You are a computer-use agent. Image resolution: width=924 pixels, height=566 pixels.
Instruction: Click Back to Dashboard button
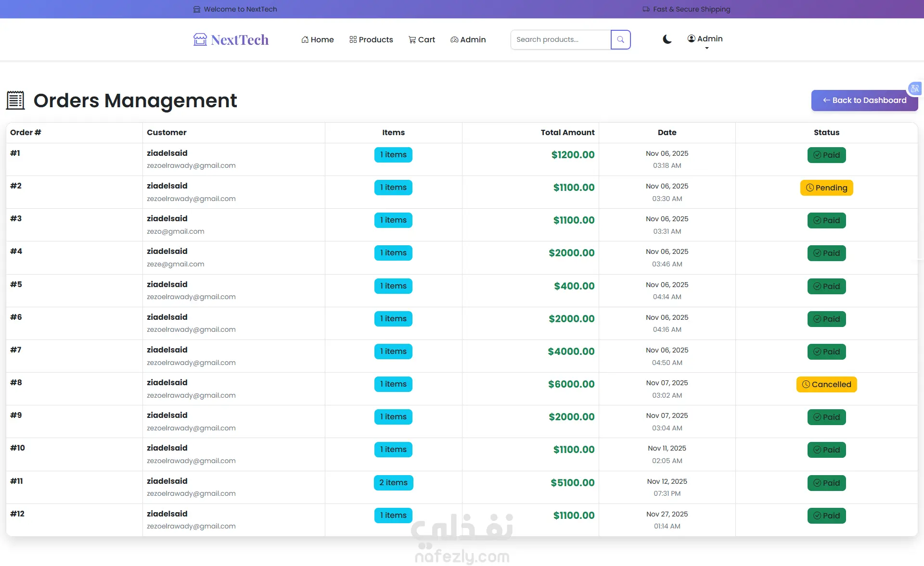click(x=864, y=100)
